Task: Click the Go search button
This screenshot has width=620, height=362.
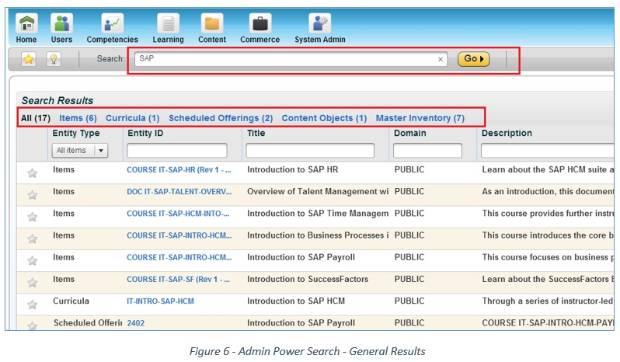Action: [x=473, y=59]
